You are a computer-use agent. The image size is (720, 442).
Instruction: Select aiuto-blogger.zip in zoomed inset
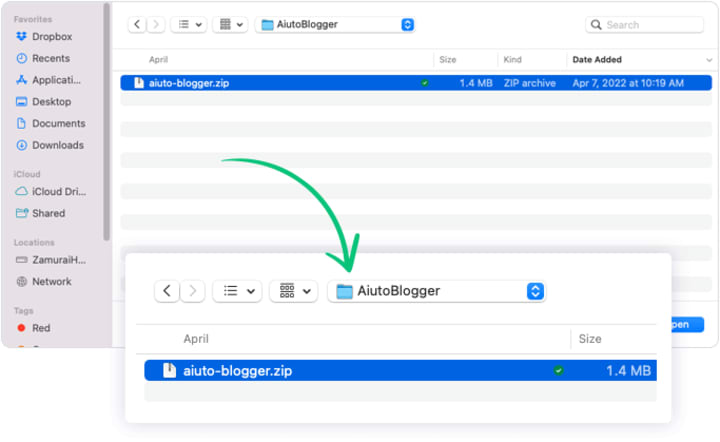[400, 370]
